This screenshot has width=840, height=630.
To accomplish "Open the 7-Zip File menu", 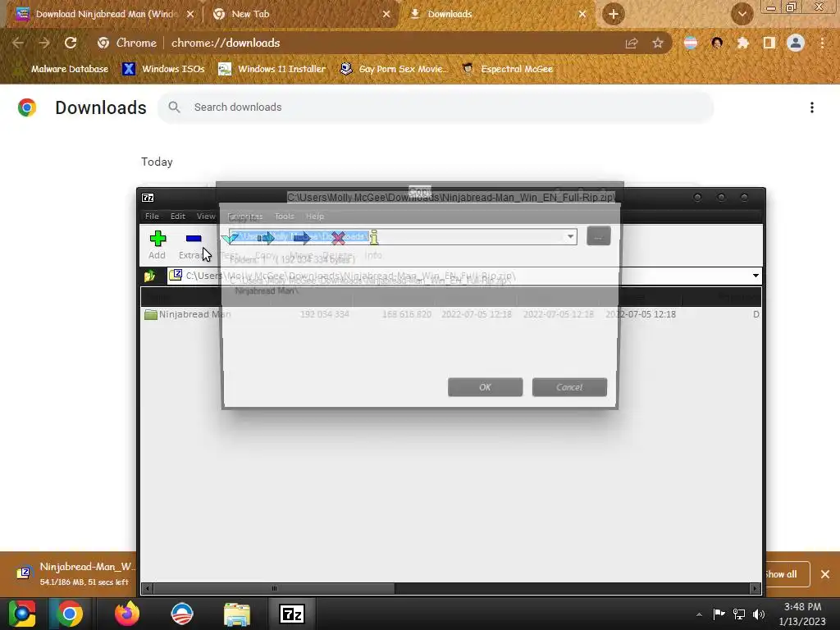I will coord(152,217).
